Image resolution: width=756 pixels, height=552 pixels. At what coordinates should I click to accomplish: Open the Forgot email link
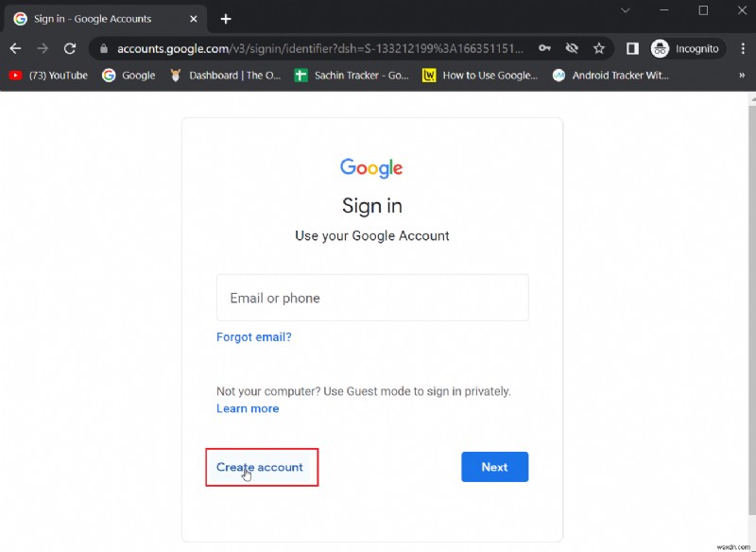click(253, 336)
